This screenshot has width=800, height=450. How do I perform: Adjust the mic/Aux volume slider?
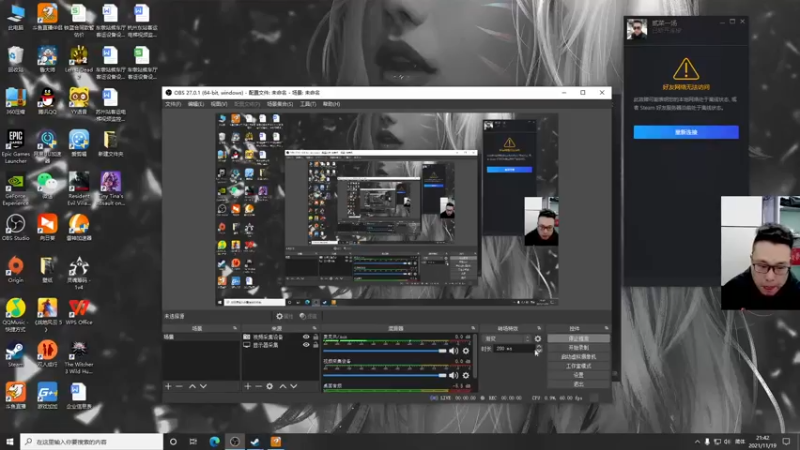385,351
